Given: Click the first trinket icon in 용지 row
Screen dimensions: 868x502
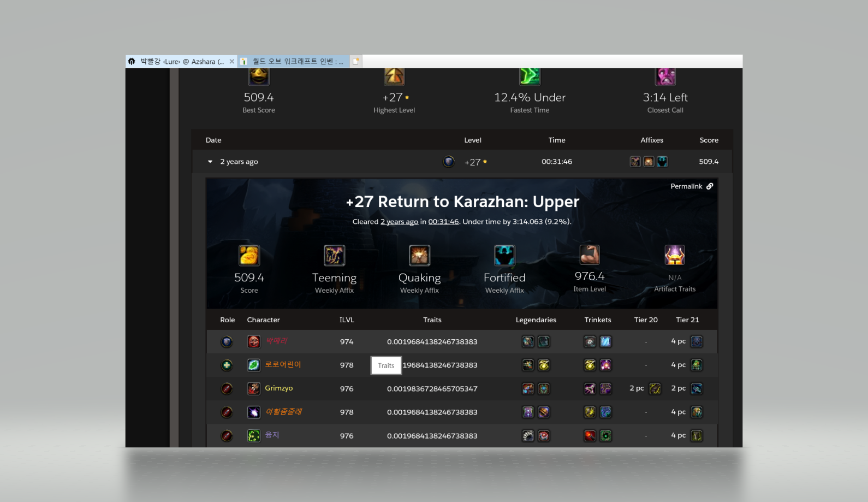Looking at the screenshot, I should [590, 436].
